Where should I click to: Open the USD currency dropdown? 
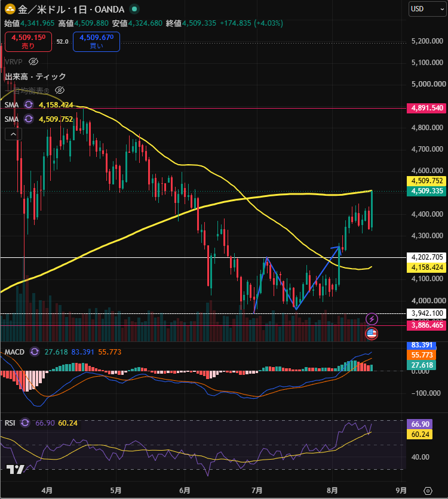point(427,9)
